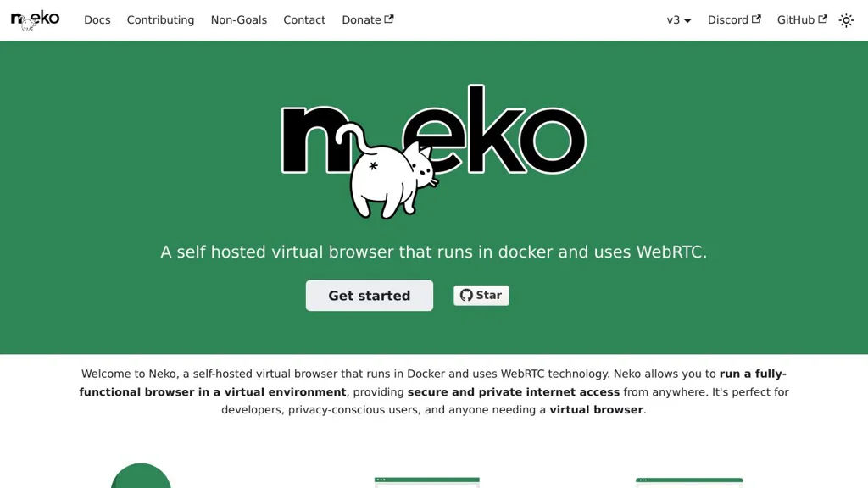Click the 'Welcome to Neko' paragraph text
Screen dimensions: 868x488
434,391
